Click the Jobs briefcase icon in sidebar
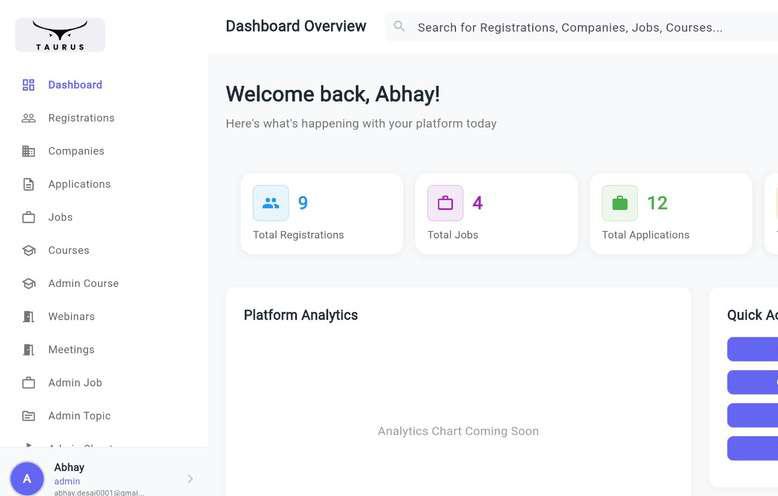The width and height of the screenshot is (778, 496). click(x=28, y=217)
